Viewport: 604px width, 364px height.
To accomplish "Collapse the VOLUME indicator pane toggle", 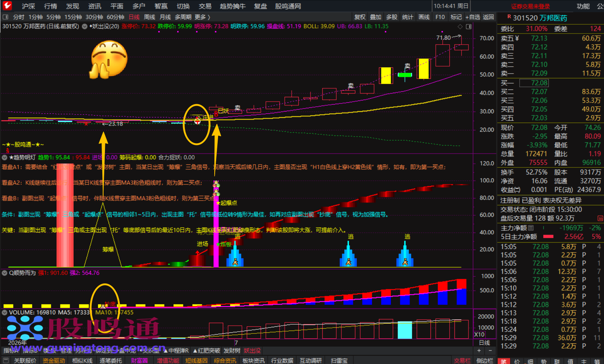I will click(5, 312).
